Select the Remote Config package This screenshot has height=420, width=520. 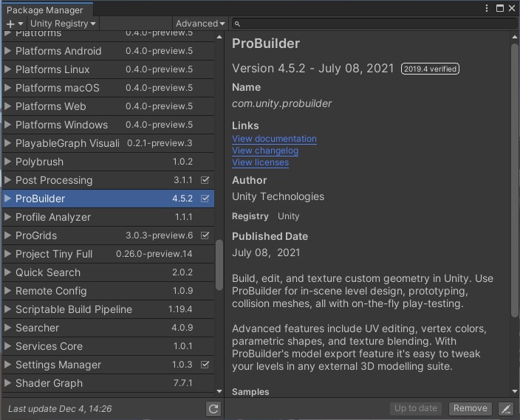click(108, 291)
